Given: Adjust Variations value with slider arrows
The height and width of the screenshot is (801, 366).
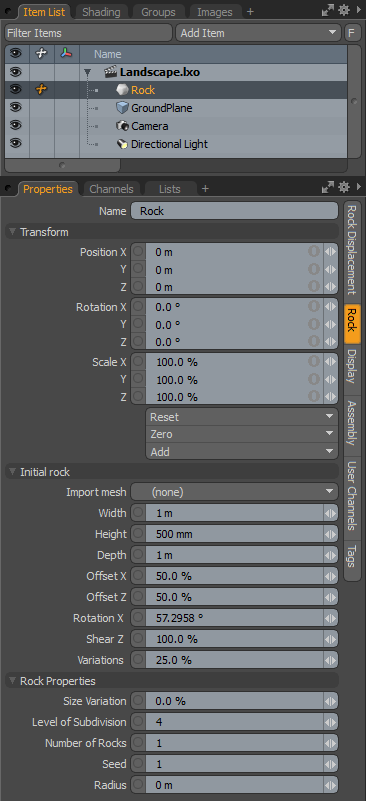Looking at the screenshot, I should point(331,659).
